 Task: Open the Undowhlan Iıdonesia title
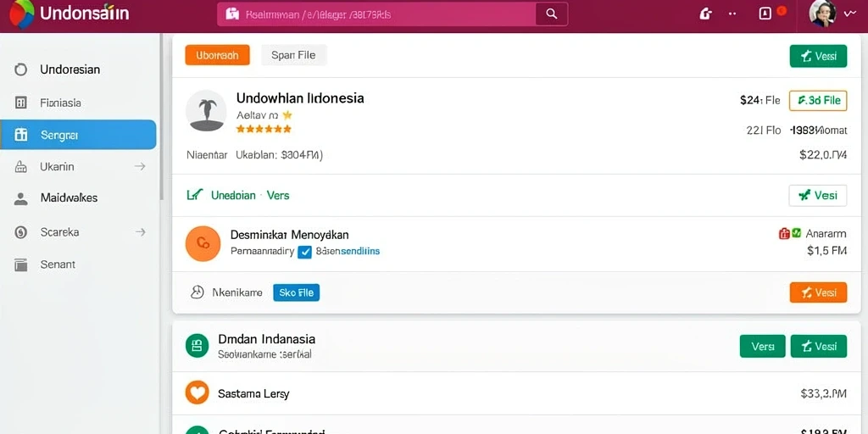tap(300, 98)
